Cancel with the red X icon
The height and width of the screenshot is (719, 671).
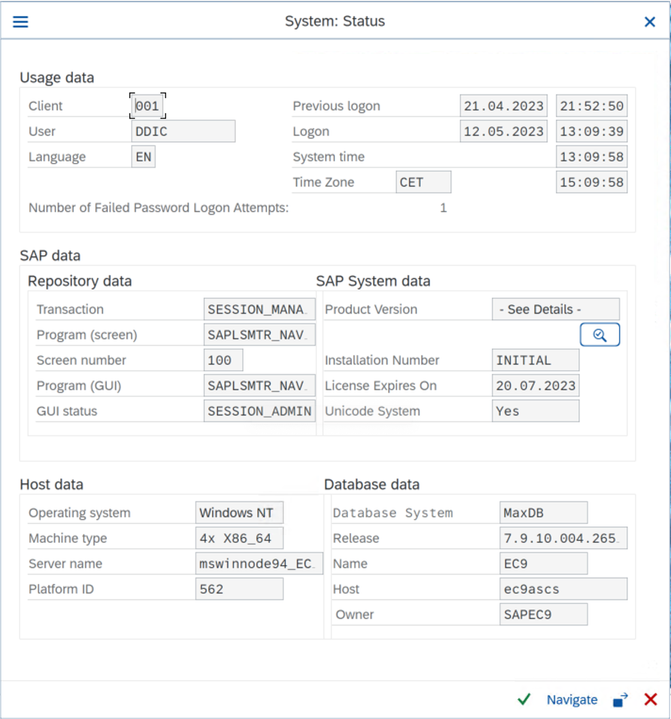(650, 699)
